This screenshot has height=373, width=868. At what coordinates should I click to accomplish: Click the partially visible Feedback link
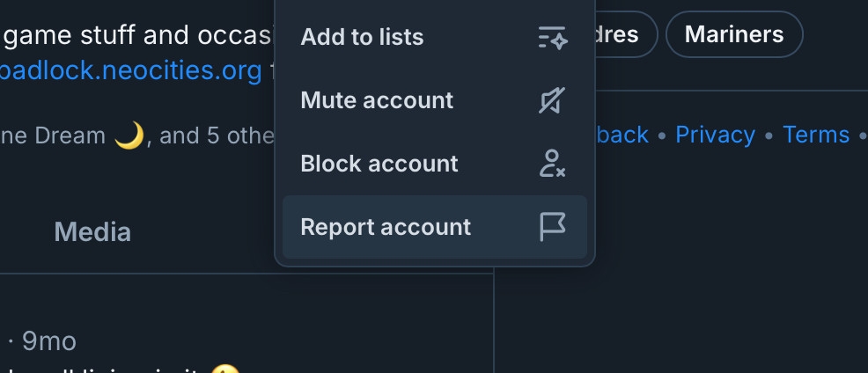[x=622, y=135]
